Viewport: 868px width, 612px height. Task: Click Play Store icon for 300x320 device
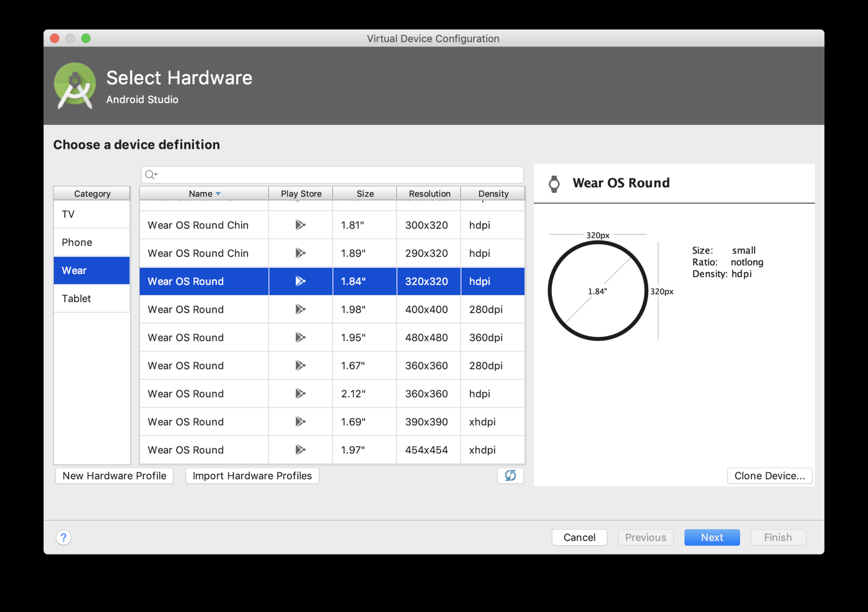coord(300,225)
